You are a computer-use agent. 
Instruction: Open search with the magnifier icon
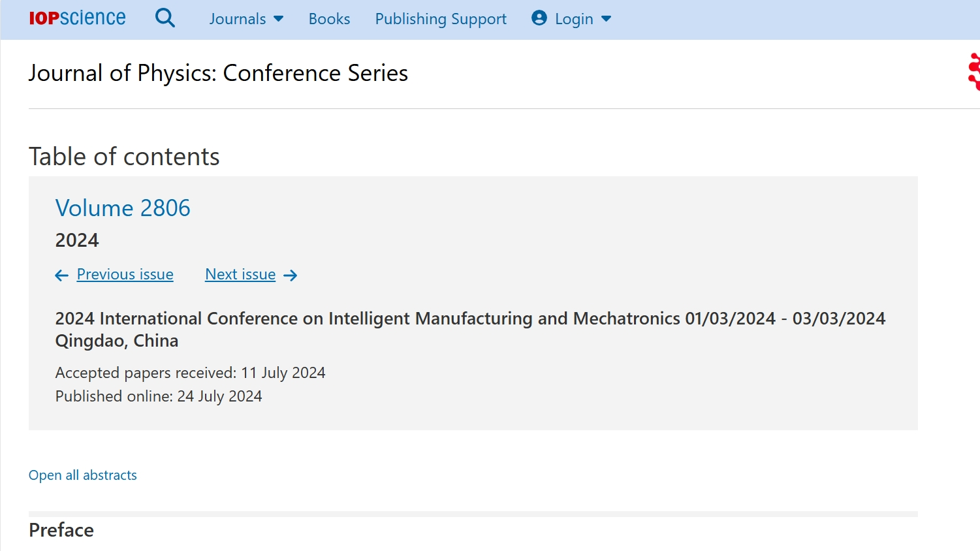(x=165, y=18)
